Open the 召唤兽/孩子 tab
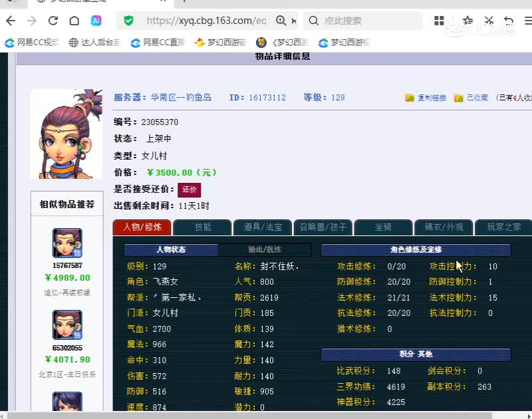 [323, 227]
